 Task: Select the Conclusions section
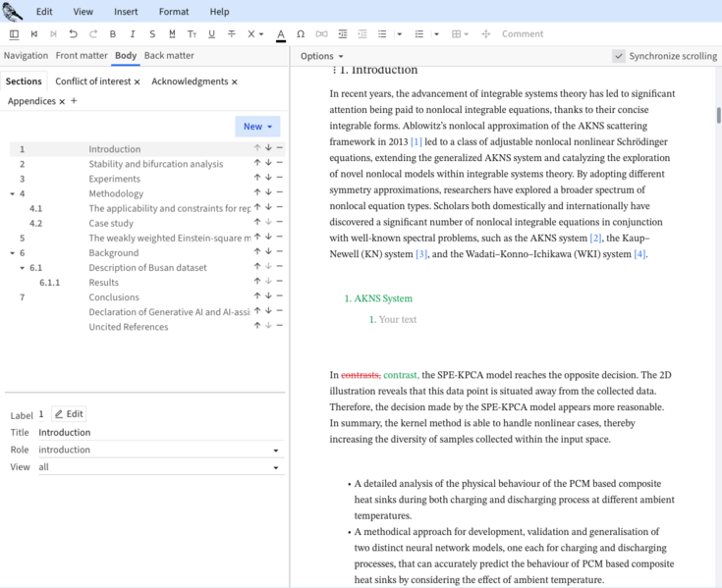pos(114,297)
